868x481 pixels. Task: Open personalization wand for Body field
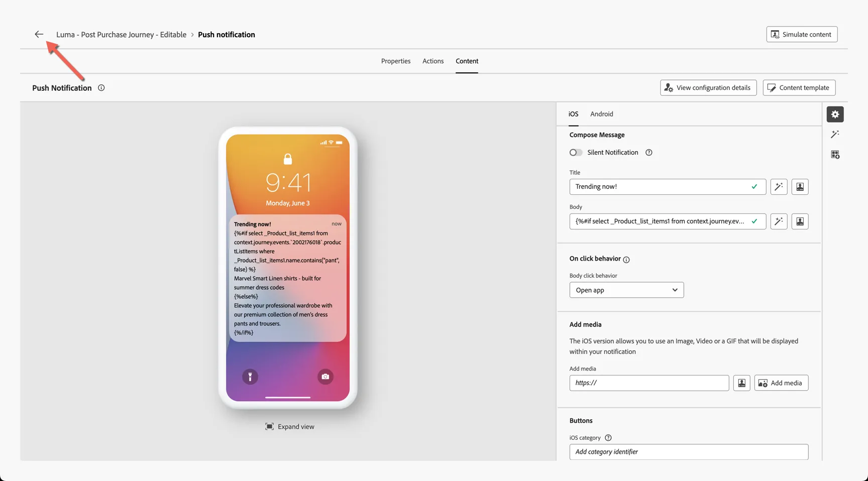click(x=779, y=221)
